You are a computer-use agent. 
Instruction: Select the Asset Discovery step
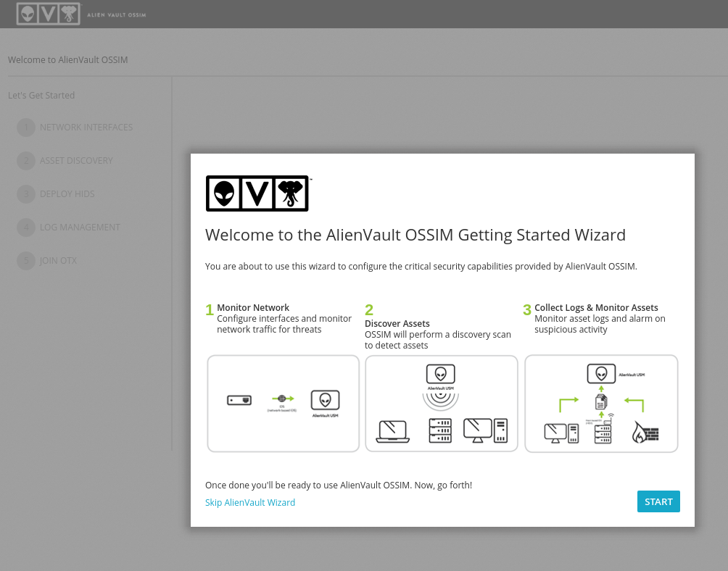76,161
